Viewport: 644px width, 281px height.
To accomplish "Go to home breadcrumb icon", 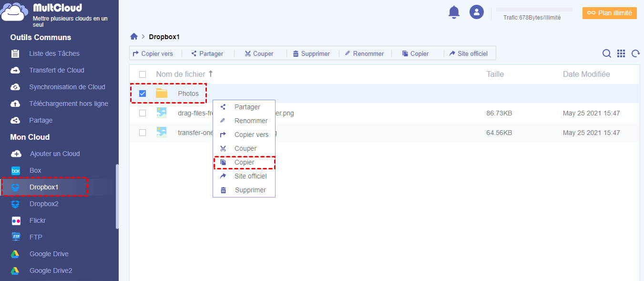I will (x=134, y=37).
